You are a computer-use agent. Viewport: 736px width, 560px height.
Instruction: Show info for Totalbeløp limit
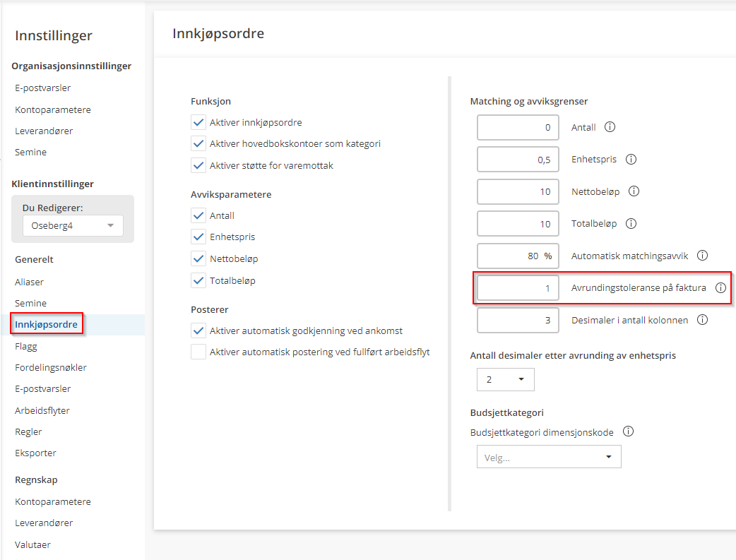click(x=631, y=224)
